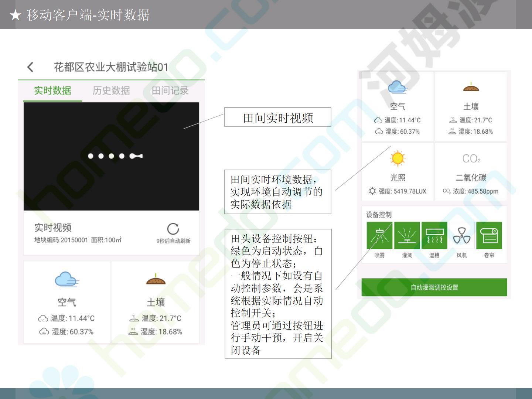Screen dimensions: 532x399
Task: Toggle the 灌溉 irrigation device button
Action: [x=407, y=236]
